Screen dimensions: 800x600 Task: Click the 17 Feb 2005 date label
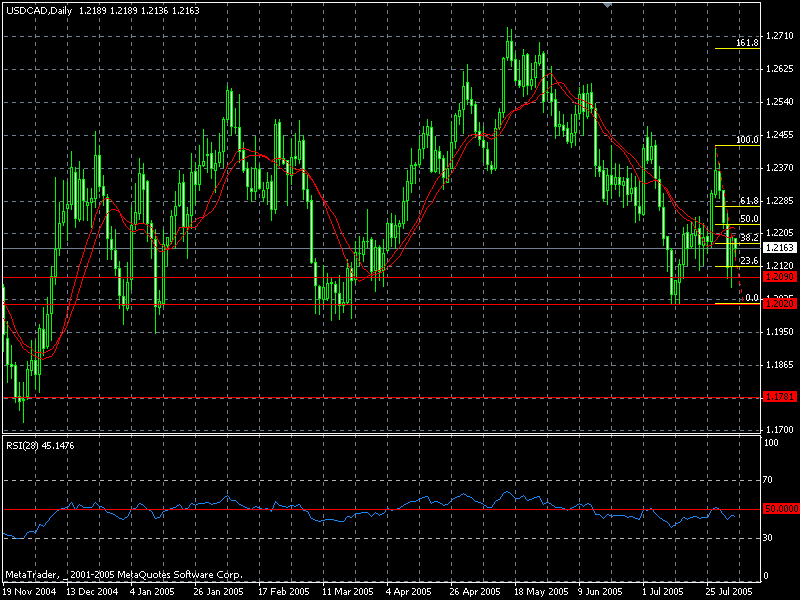pos(284,592)
